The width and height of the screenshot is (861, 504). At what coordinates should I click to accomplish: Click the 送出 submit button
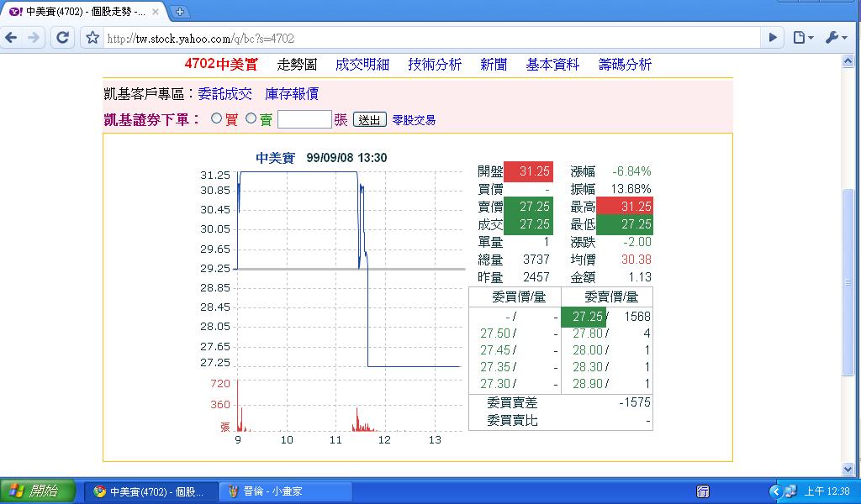tap(370, 119)
